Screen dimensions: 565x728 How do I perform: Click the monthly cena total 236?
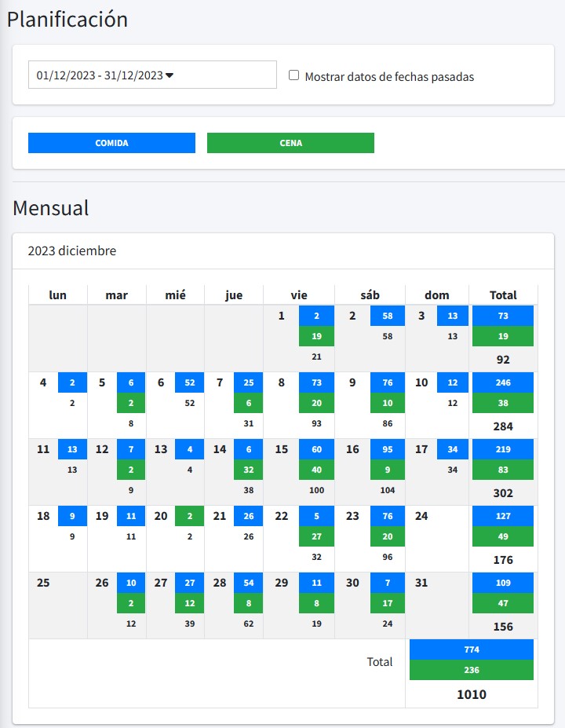point(471,670)
